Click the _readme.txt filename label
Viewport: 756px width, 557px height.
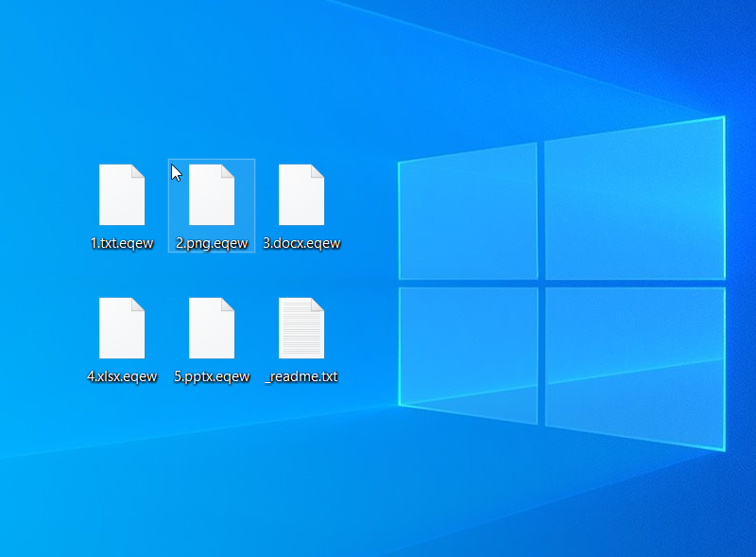(301, 376)
